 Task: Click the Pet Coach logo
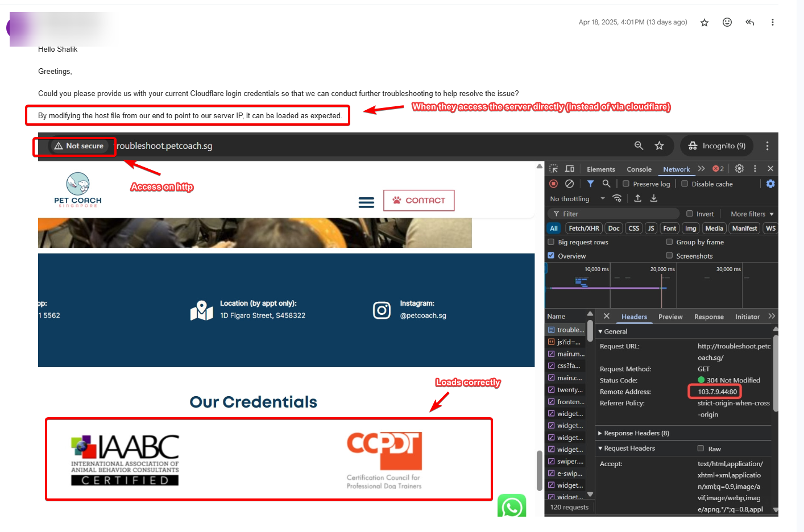point(78,190)
